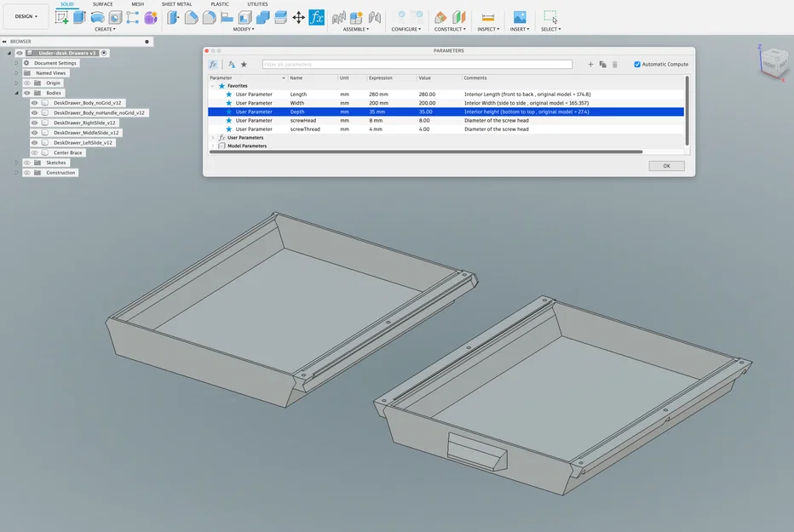The width and height of the screenshot is (794, 532).
Task: Switch to the SHEET METAL tab
Action: click(x=177, y=3)
